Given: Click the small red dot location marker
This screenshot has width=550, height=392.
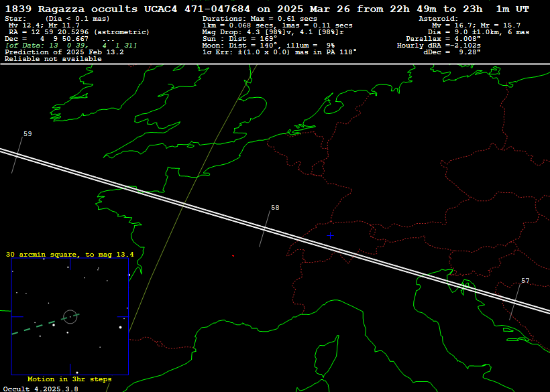Looking at the screenshot, I should (233, 256).
